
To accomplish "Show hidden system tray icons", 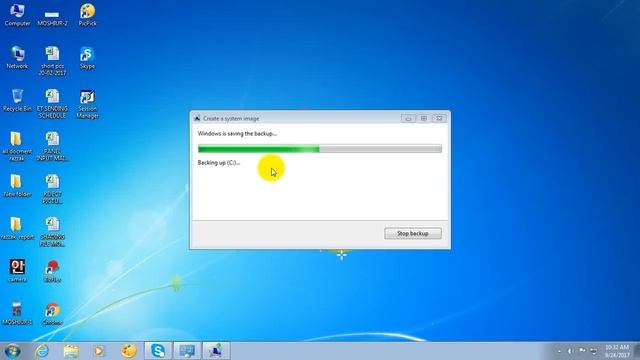I will 559,351.
